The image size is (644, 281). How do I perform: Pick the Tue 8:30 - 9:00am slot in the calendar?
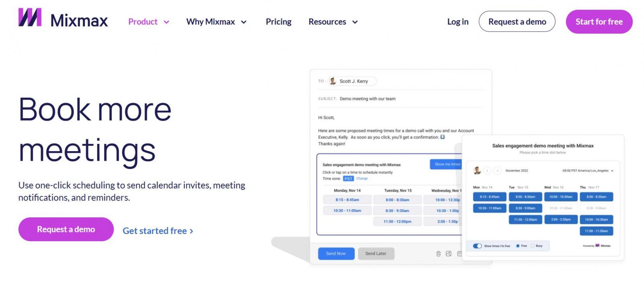pyautogui.click(x=525, y=208)
